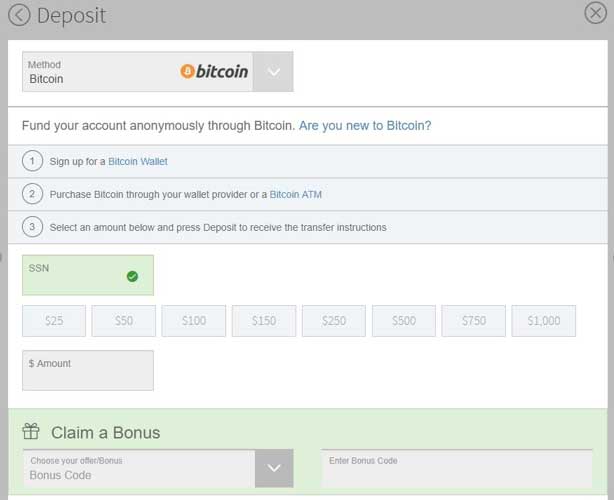Expand the Method dropdown arrow
Viewport: 614px width, 500px height.
tap(273, 72)
